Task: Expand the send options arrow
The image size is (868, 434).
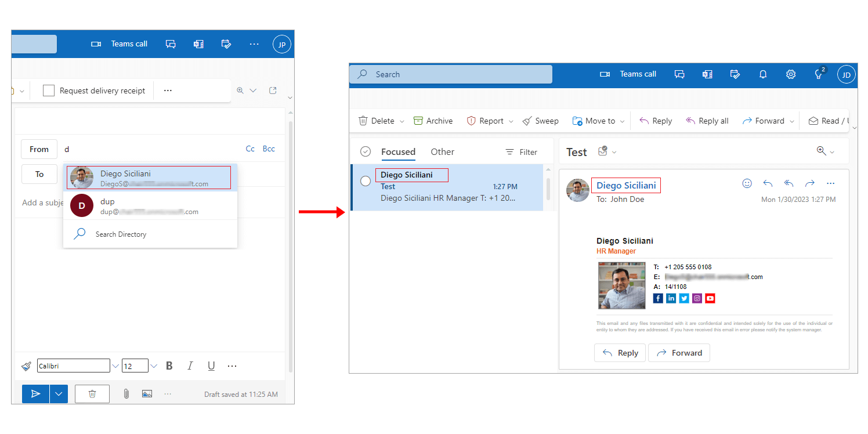Action: [59, 394]
